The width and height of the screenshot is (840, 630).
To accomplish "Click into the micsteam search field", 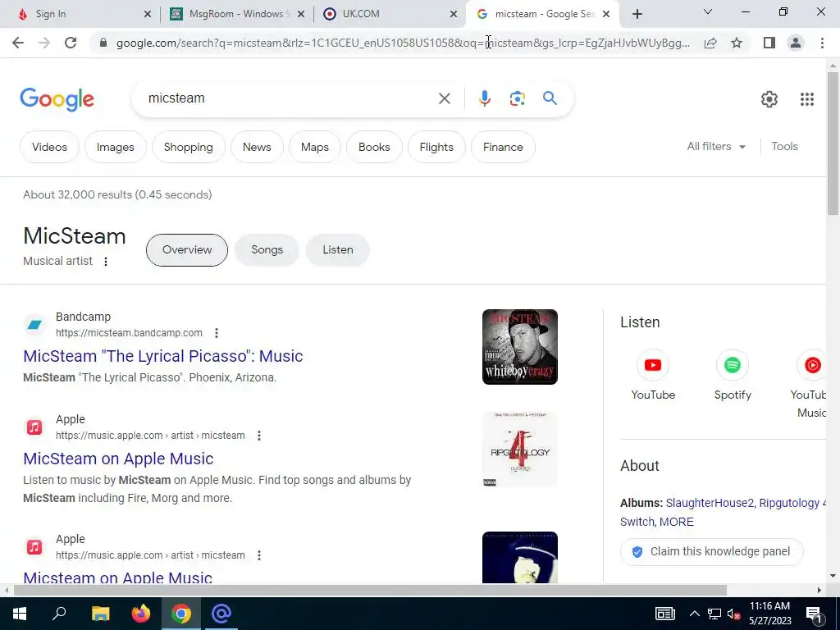I will [290, 98].
